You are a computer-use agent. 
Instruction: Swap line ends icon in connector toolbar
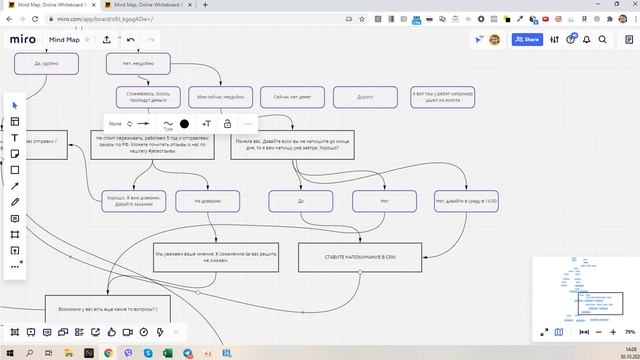pyautogui.click(x=129, y=124)
